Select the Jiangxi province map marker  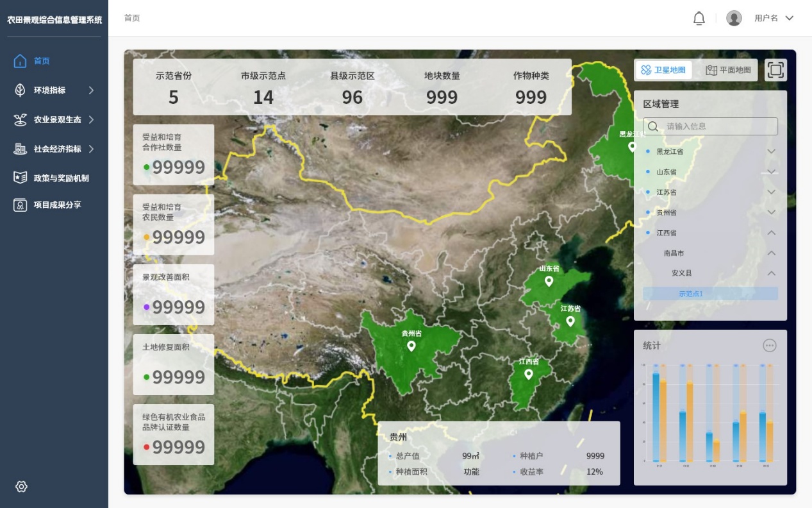click(x=529, y=374)
